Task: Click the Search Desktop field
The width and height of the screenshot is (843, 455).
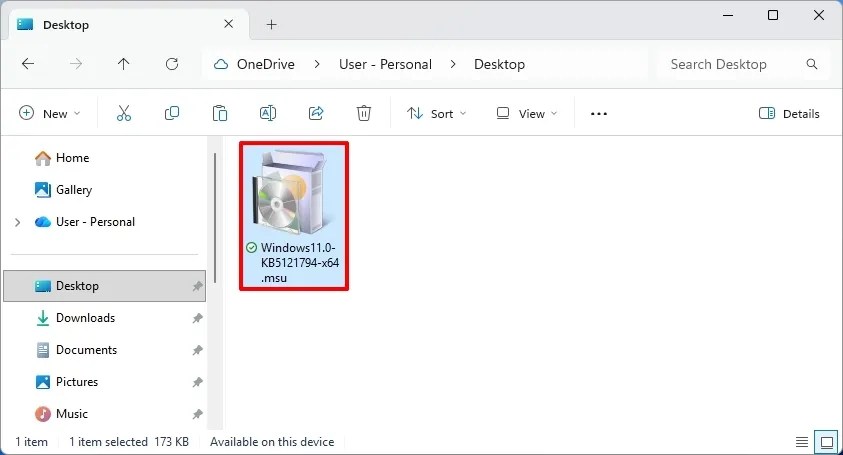Action: click(743, 65)
